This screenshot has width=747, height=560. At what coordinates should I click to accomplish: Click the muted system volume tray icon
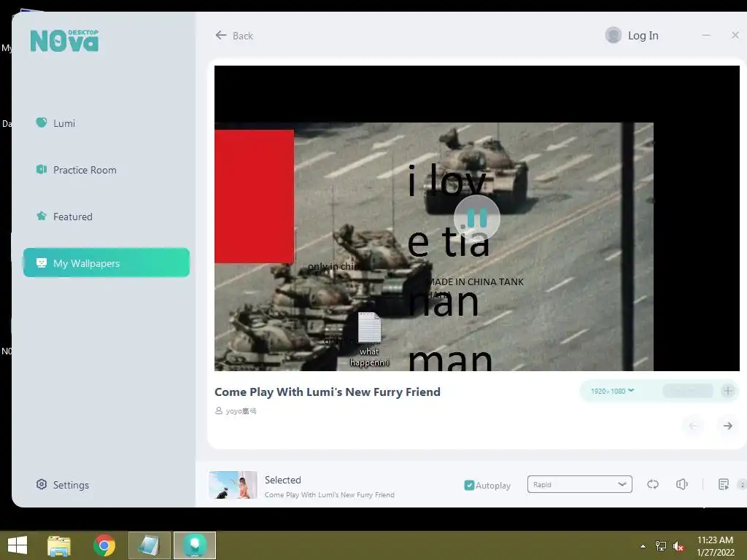[x=678, y=546]
